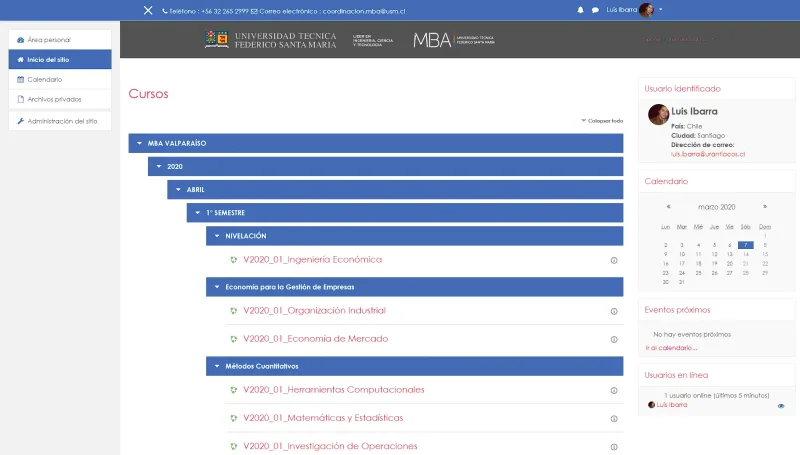The width and height of the screenshot is (800, 455).
Task: Open course V2020_01_Herramientas Computacionales
Action: 334,390
